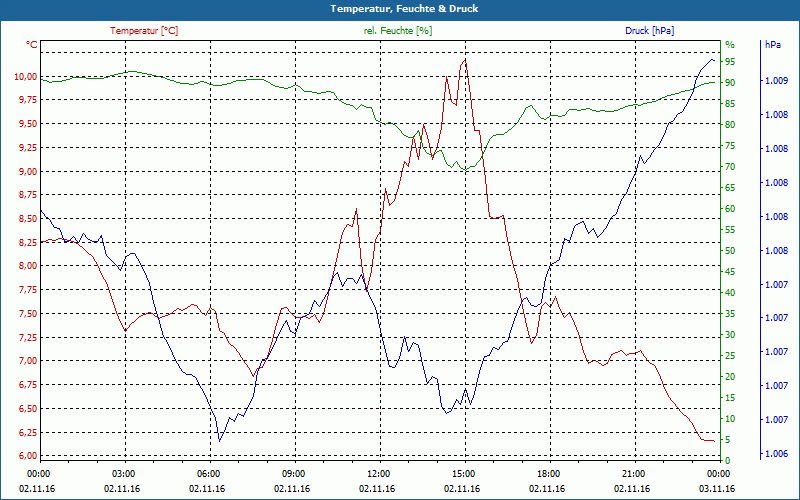Click the '1.006' pressure axis value
Screen dimensions: 800x500
777,454
